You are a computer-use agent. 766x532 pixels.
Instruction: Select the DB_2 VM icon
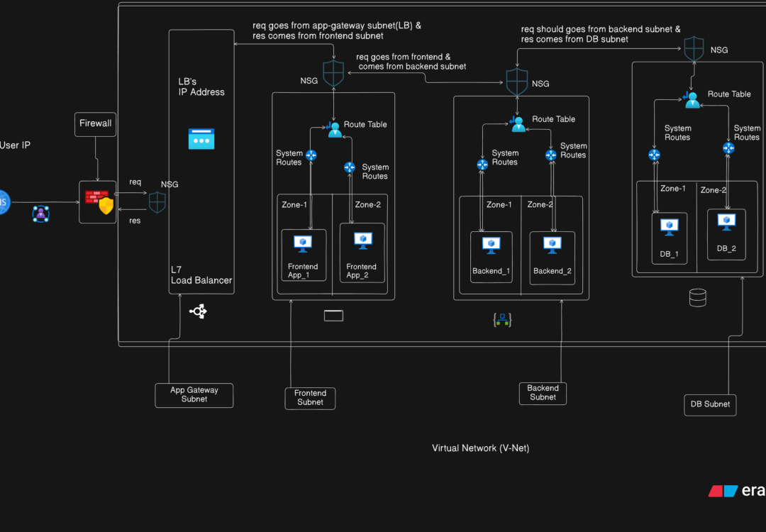[x=726, y=222]
